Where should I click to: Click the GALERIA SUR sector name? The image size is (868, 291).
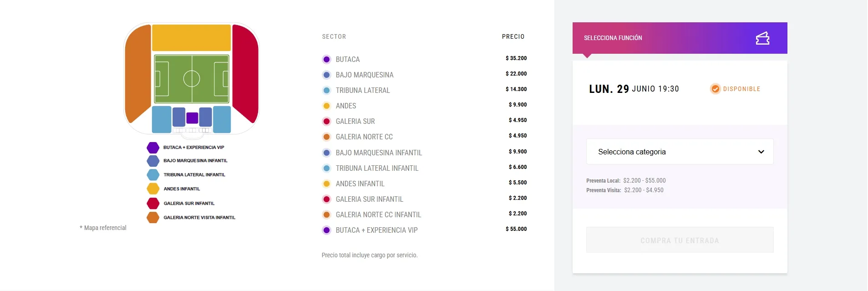tap(355, 121)
